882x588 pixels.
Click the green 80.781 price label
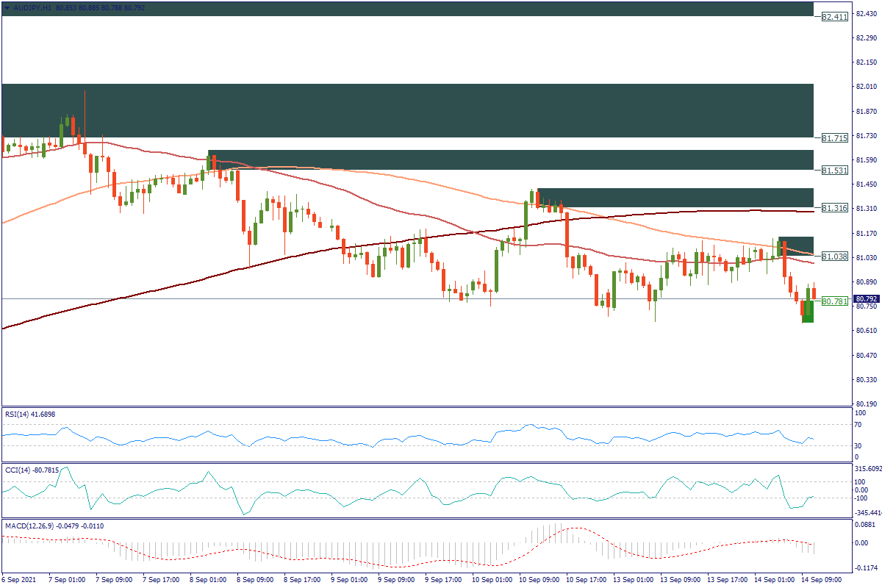pyautogui.click(x=835, y=301)
